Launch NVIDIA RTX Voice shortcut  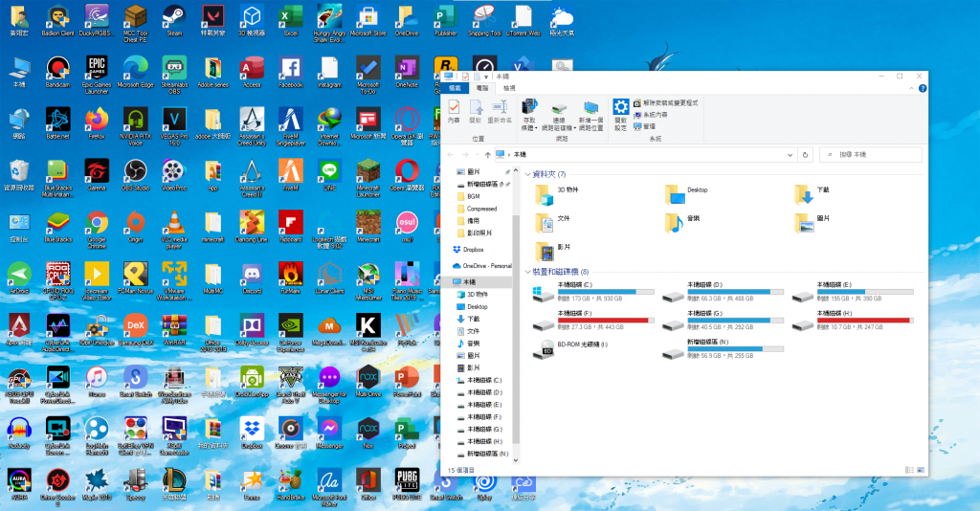135,127
